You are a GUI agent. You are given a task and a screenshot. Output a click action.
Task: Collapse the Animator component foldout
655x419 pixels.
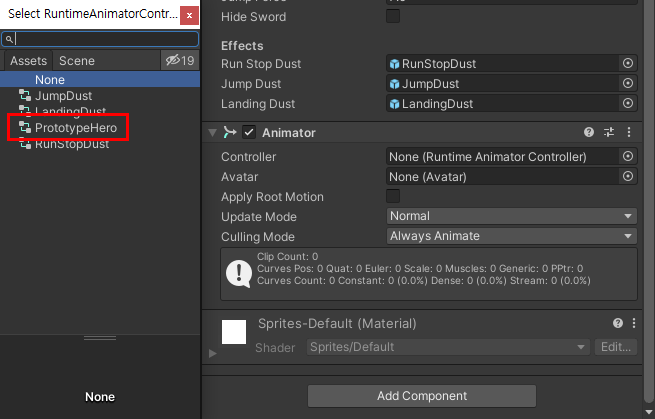pos(213,133)
